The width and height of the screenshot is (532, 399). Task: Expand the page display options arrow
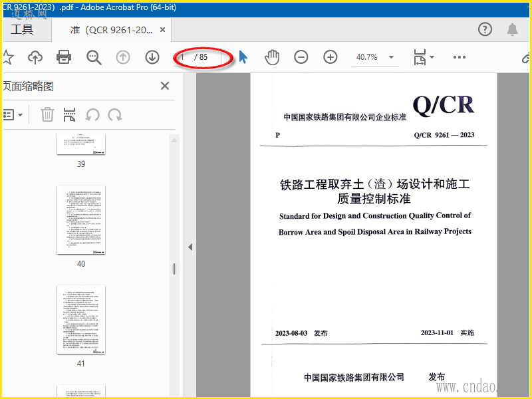432,57
